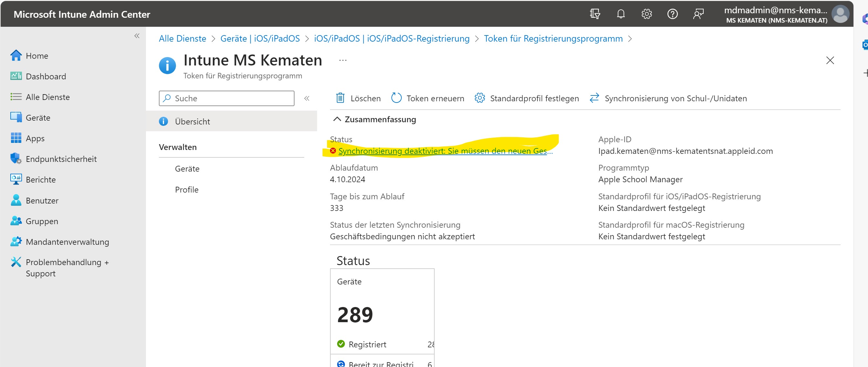
Task: Open the account avatar menu
Action: [840, 14]
